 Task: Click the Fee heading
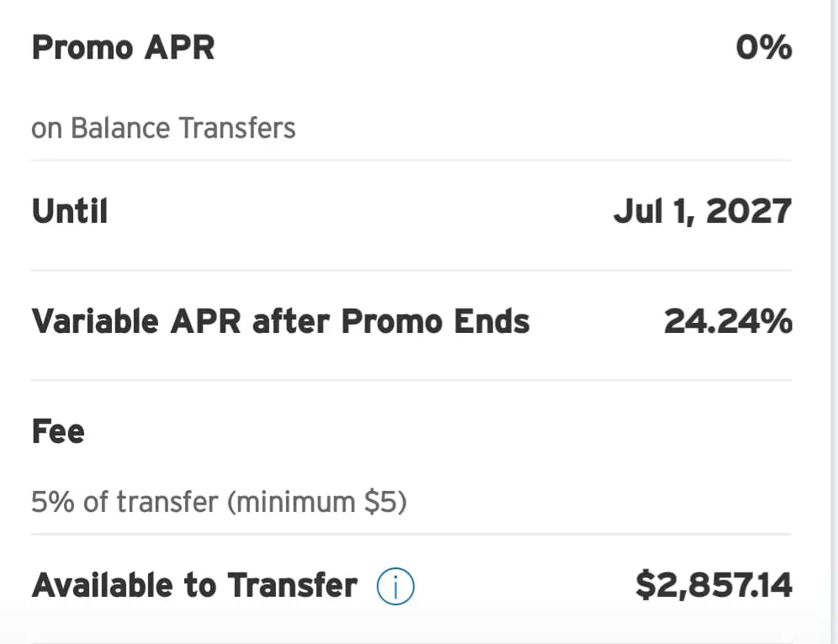(58, 431)
